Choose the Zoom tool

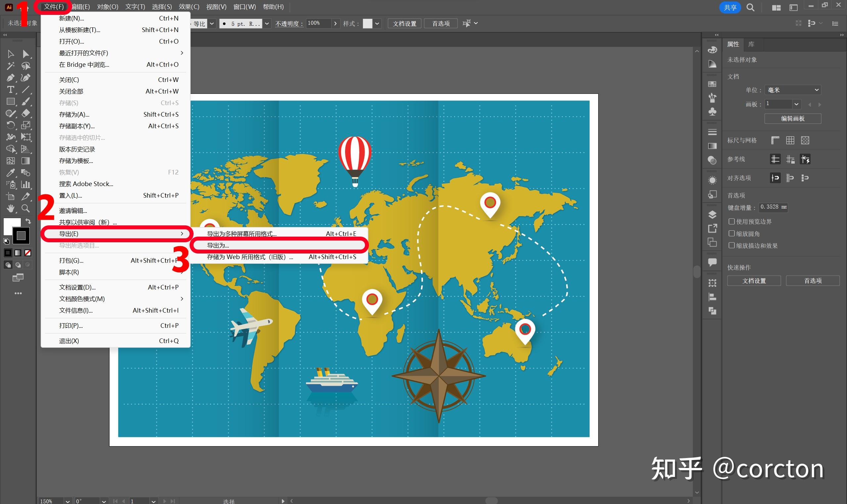[x=25, y=208]
